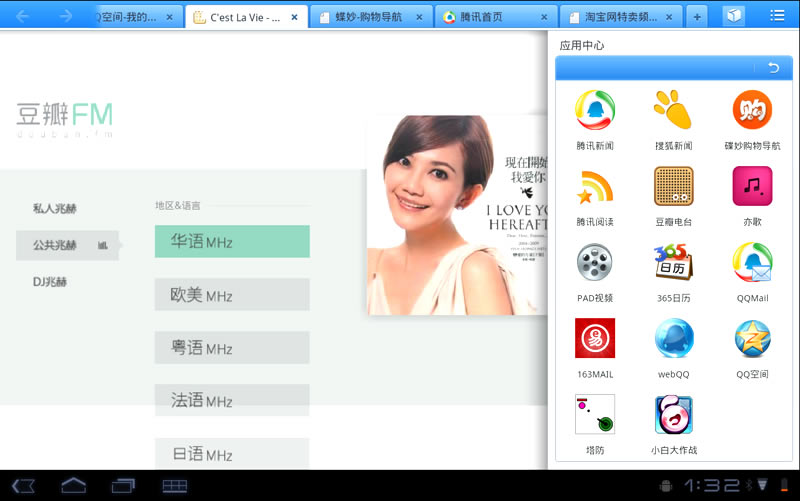Go forward with browser forward arrow
The width and height of the screenshot is (800, 501).
coord(65,16)
